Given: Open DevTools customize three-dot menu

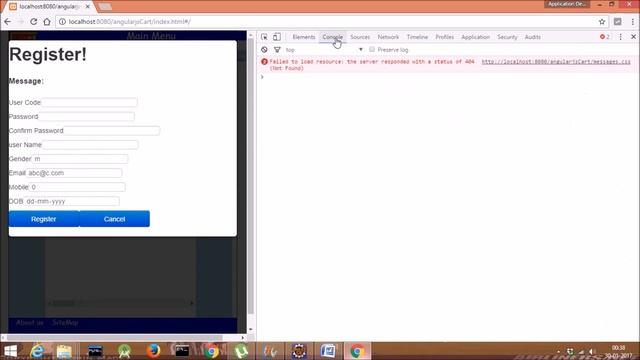Looking at the screenshot, I should pos(620,37).
